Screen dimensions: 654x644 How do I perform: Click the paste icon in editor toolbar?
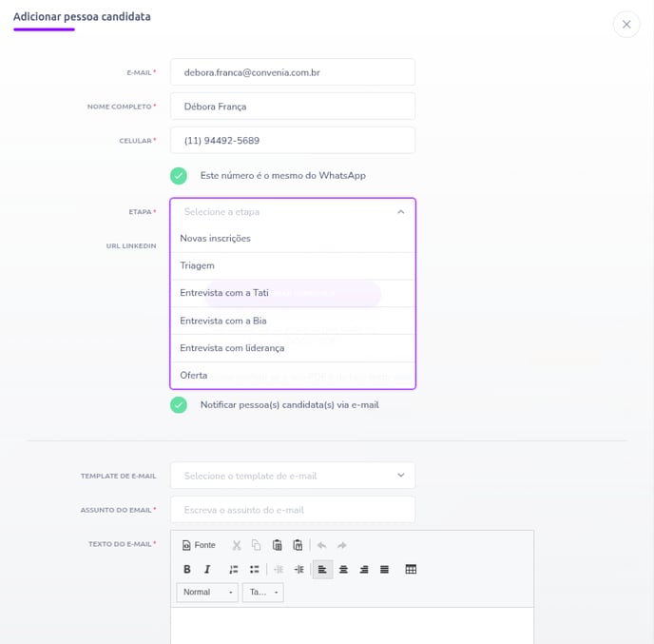(277, 545)
